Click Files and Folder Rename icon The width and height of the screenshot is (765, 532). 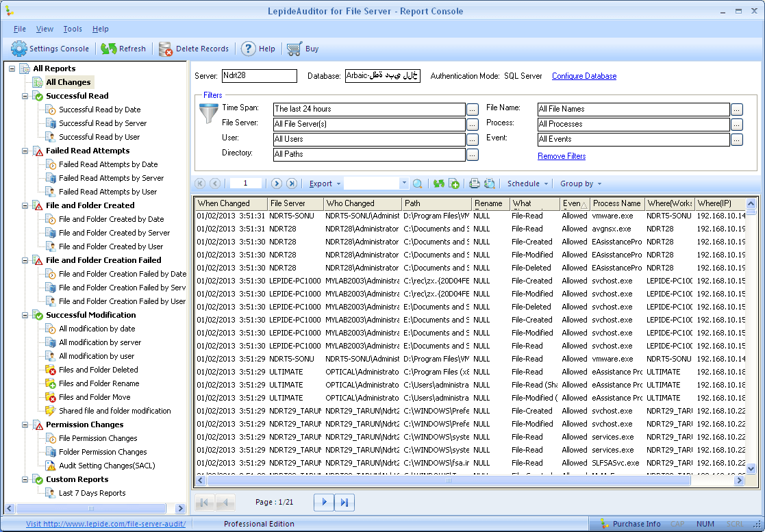click(50, 383)
